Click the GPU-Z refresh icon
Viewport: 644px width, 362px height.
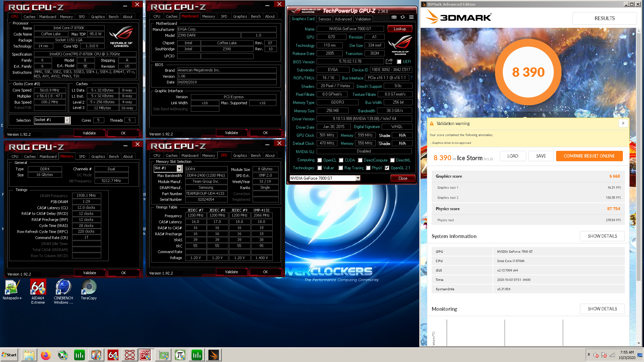[402, 17]
